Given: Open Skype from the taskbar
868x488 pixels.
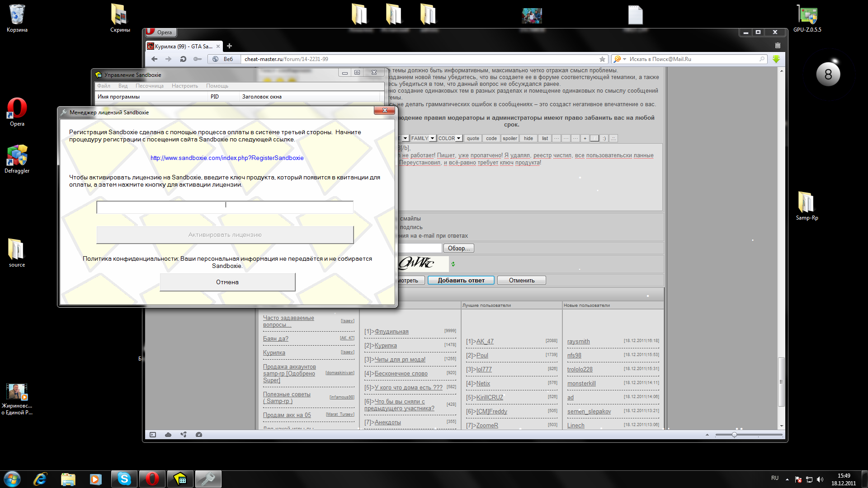Looking at the screenshot, I should point(124,479).
